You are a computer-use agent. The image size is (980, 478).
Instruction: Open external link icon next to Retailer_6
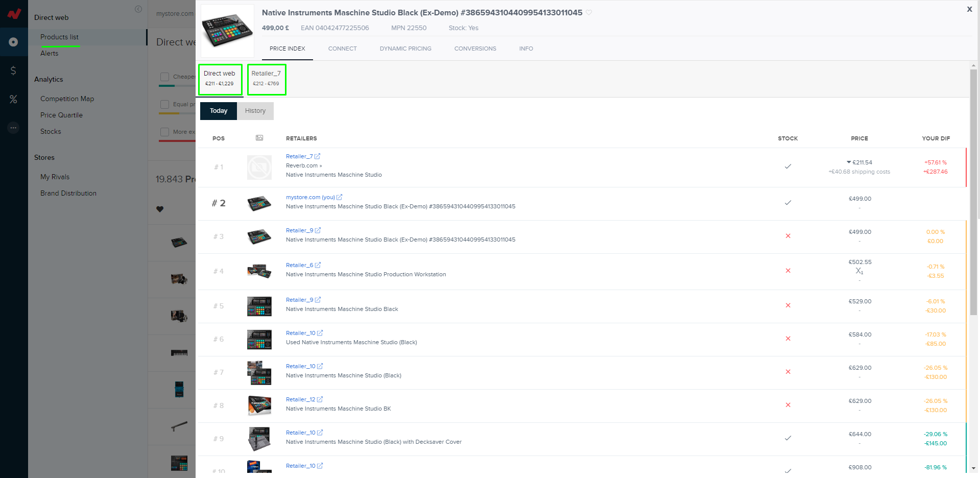click(318, 265)
